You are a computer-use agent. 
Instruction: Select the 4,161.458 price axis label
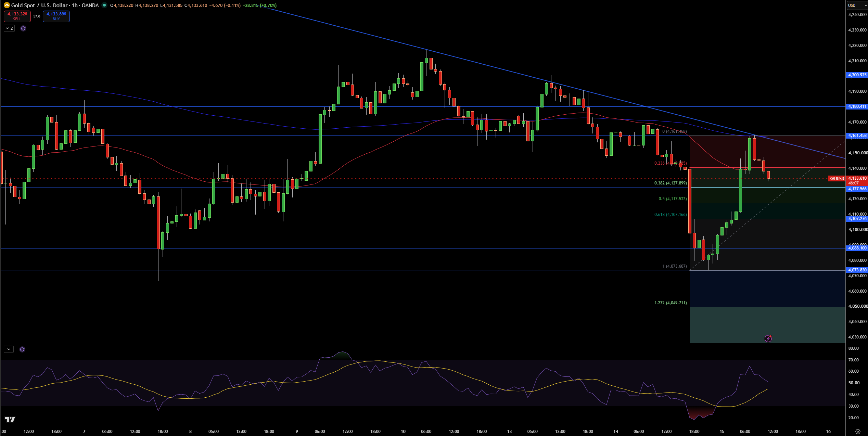point(857,136)
